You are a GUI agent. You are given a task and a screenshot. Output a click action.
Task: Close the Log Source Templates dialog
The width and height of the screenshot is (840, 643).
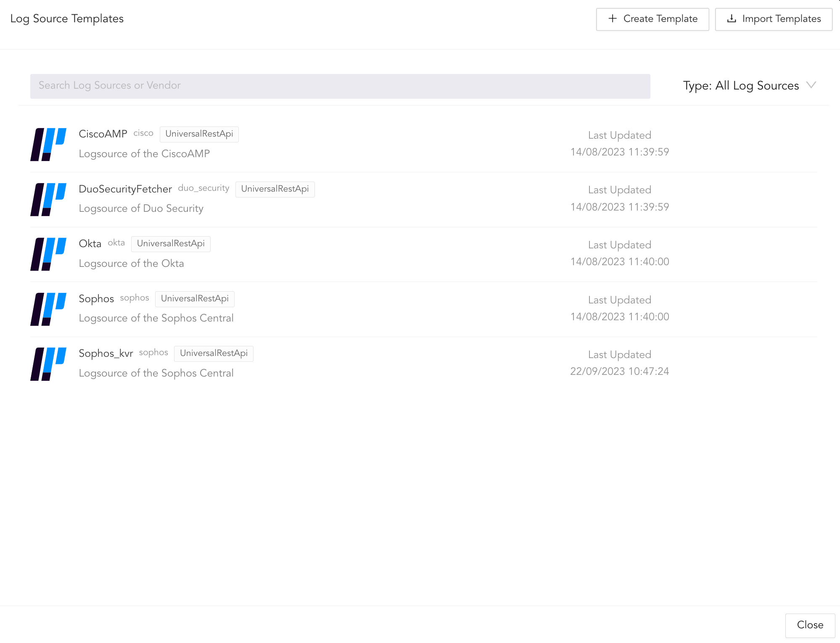pyautogui.click(x=810, y=625)
